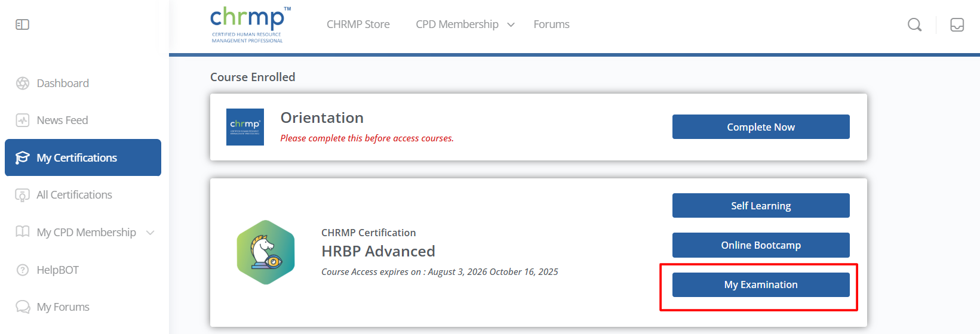The image size is (980, 334).
Task: Click the News Feed pulse icon
Action: pyautogui.click(x=23, y=120)
